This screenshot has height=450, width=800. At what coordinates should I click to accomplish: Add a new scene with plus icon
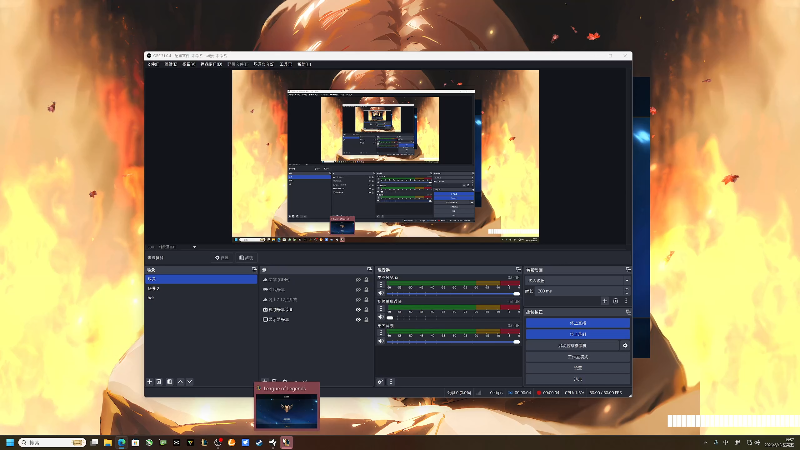coord(149,382)
